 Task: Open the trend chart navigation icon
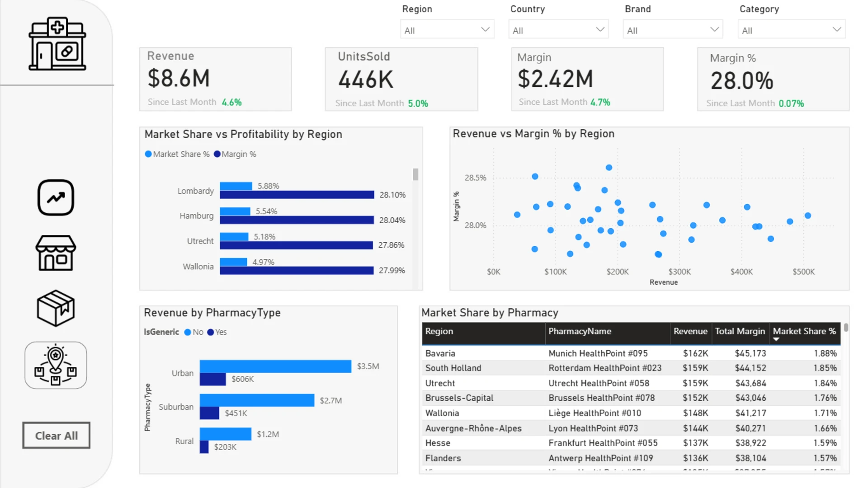point(56,197)
